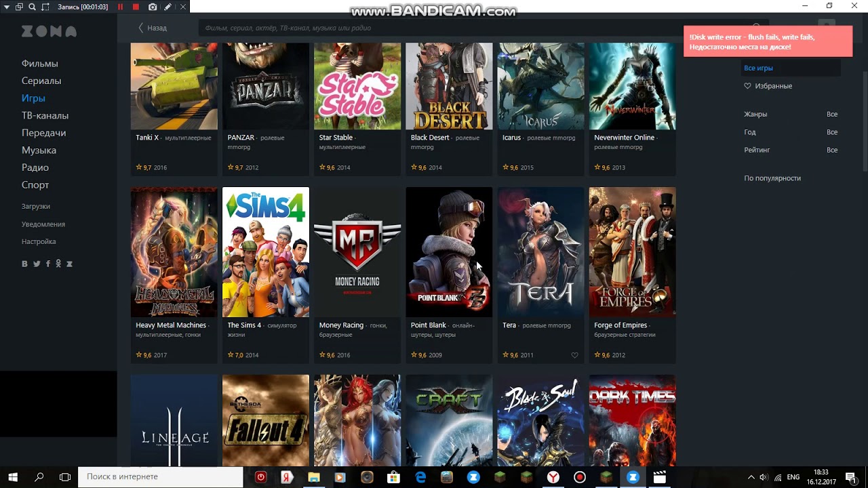
Task: Open the Blade & Soul cover
Action: pyautogui.click(x=540, y=420)
